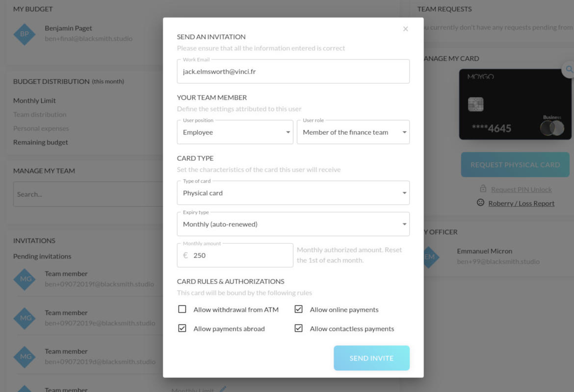Viewport: 574px width, 392px height.
Task: Change the Expiry type dropdown selection
Action: pyautogui.click(x=293, y=224)
